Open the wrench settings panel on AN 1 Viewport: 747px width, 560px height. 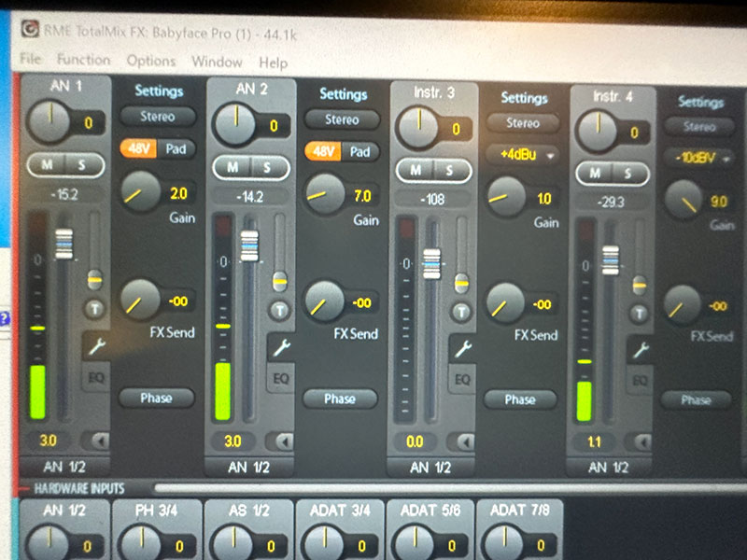click(96, 346)
